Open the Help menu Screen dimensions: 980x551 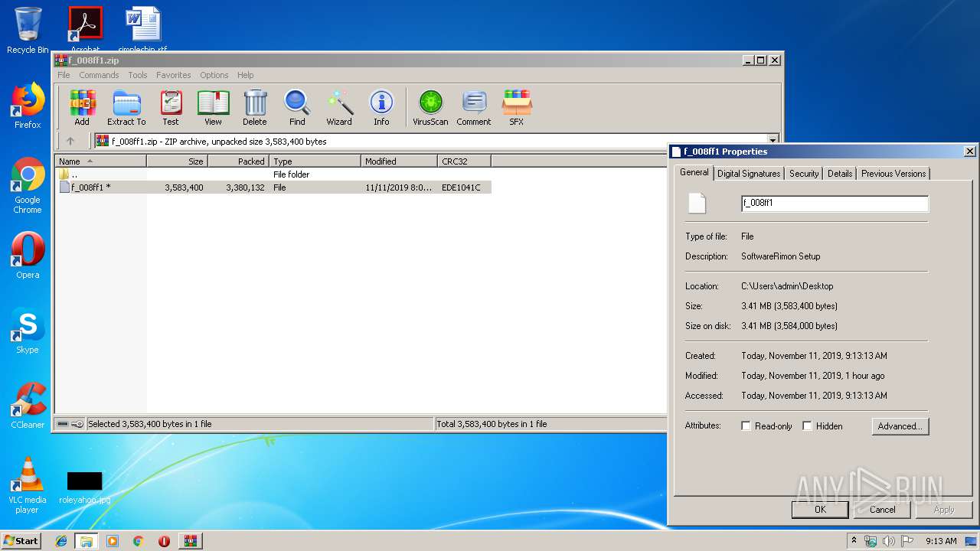[x=245, y=75]
